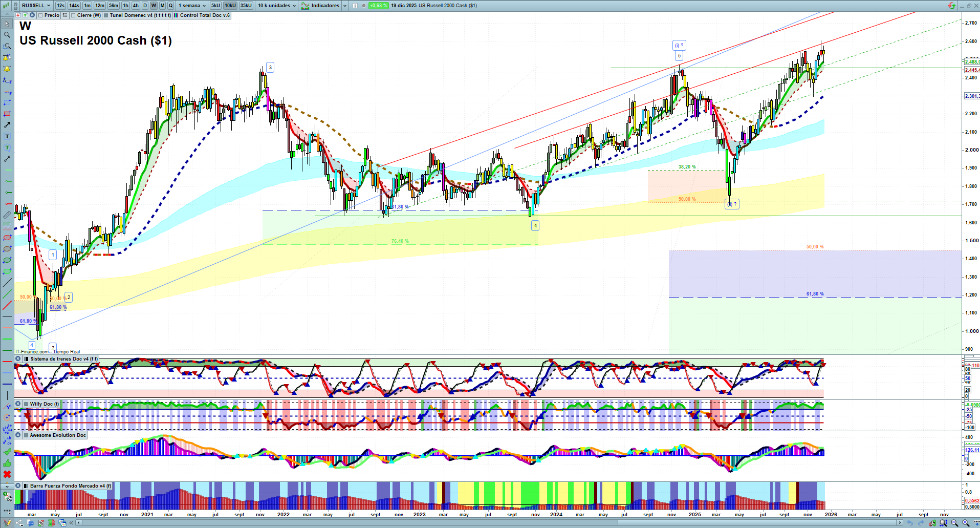This screenshot has height=528, width=980.
Task: Switch to the daily D timeframe
Action: 145,6
